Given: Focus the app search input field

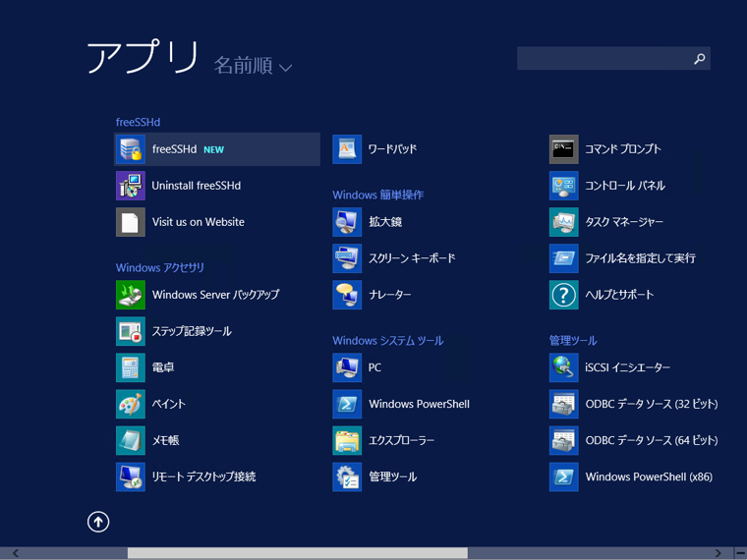Looking at the screenshot, I should tap(613, 58).
